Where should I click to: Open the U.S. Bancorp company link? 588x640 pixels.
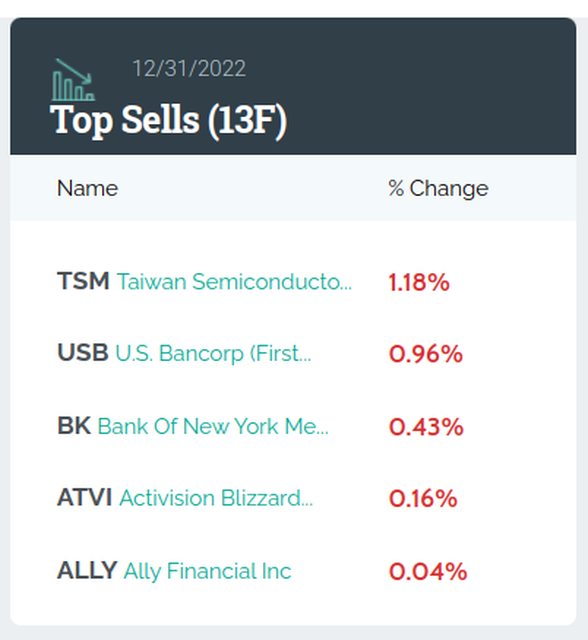tap(213, 353)
